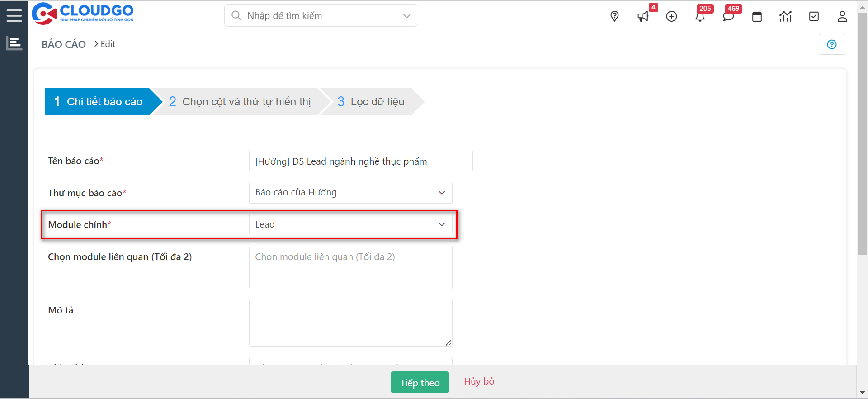868x399 pixels.
Task: Go to step 2 Chọn cột tab
Action: click(240, 102)
